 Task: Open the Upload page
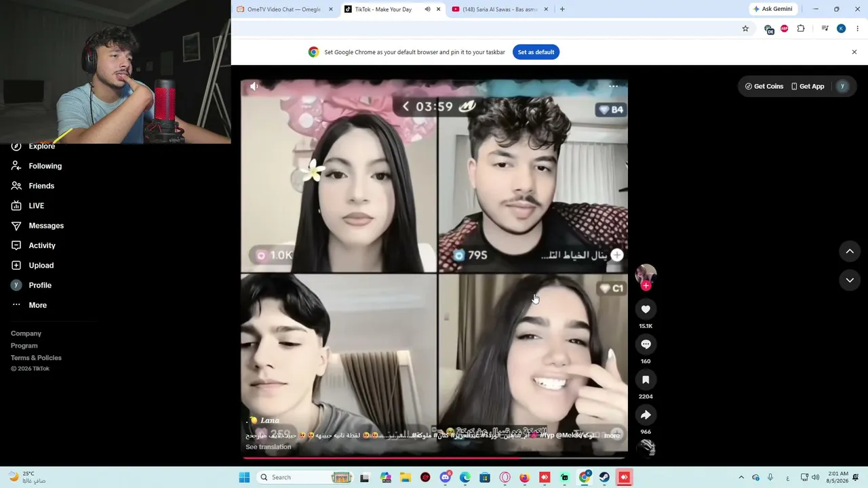click(41, 265)
